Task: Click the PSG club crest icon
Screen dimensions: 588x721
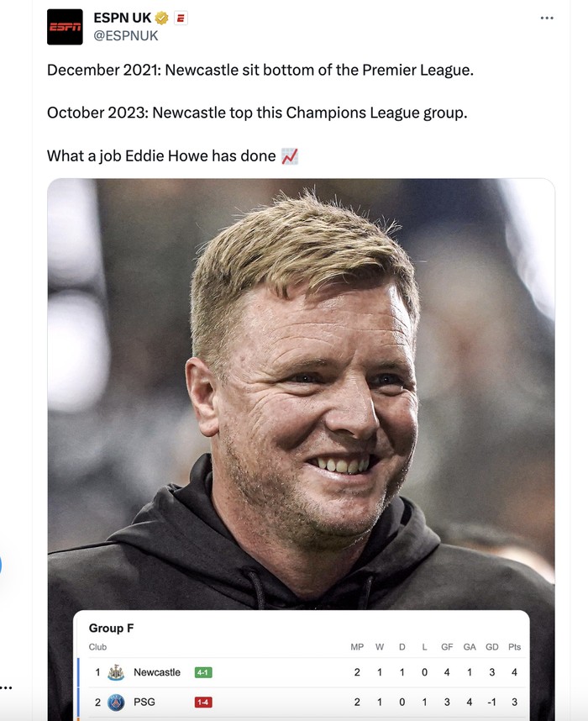Action: point(116,702)
